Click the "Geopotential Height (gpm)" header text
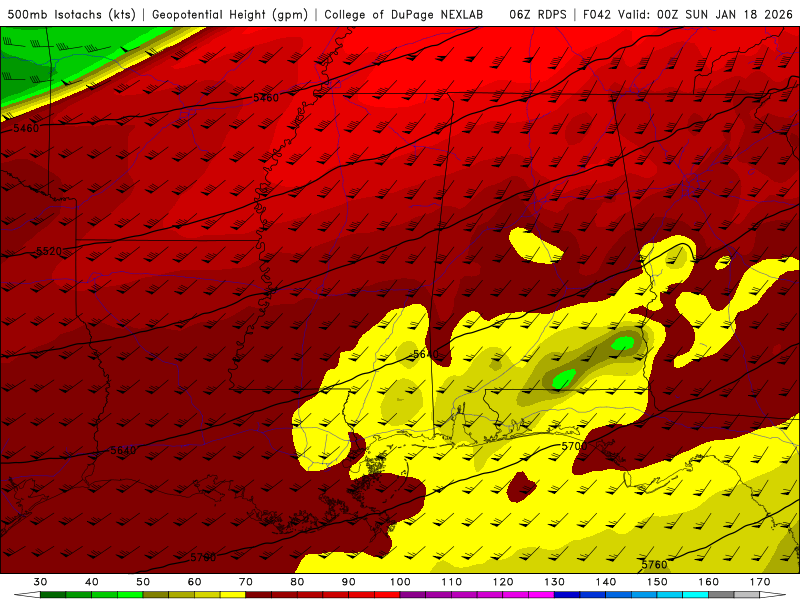Image resolution: width=800 pixels, height=600 pixels. tap(230, 15)
